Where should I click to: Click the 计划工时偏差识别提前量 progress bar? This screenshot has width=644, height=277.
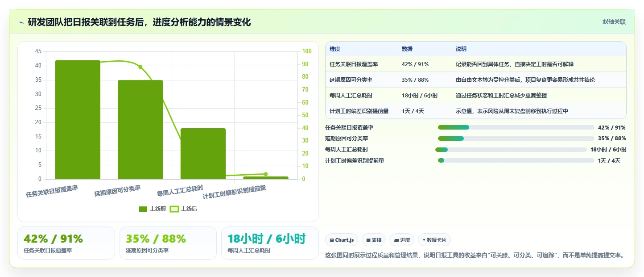(x=516, y=160)
